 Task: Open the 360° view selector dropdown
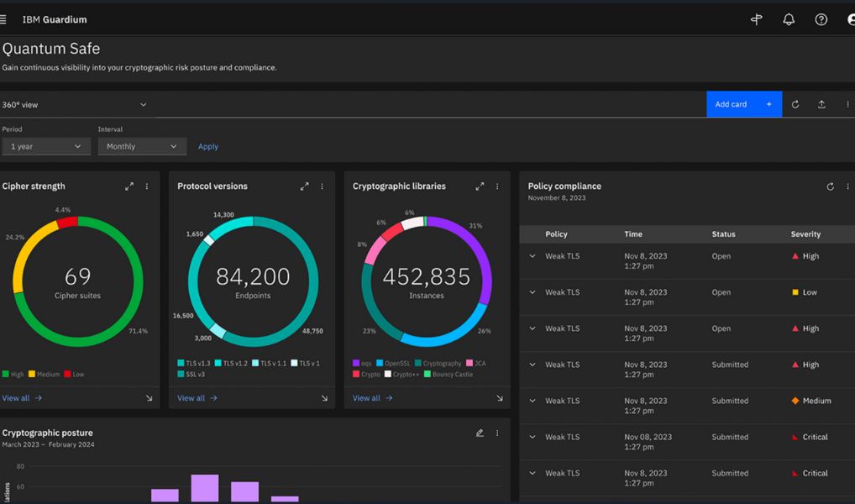[x=75, y=105]
